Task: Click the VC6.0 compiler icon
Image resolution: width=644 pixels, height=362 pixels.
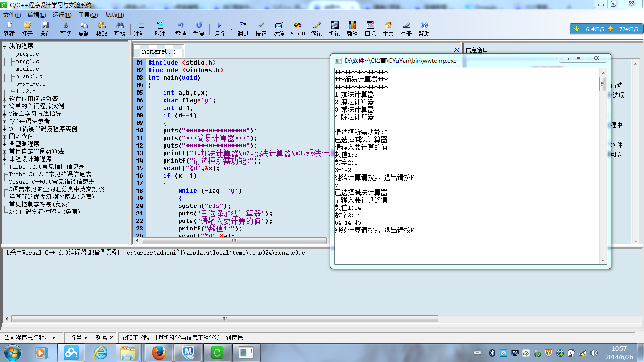Action: 297,29
